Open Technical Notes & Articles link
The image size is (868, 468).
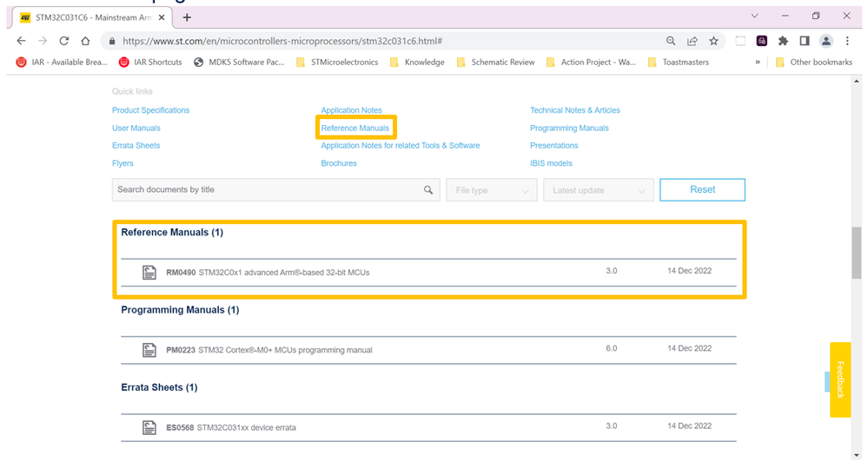pyautogui.click(x=574, y=110)
